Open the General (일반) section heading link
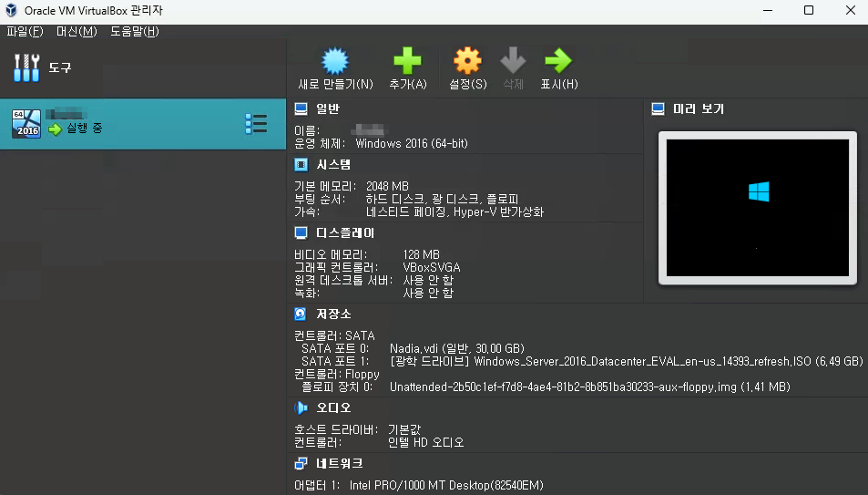 click(x=328, y=108)
